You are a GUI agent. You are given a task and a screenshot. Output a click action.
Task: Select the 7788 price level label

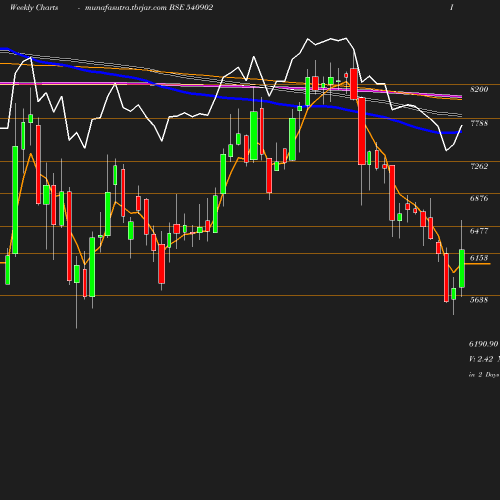point(479,123)
